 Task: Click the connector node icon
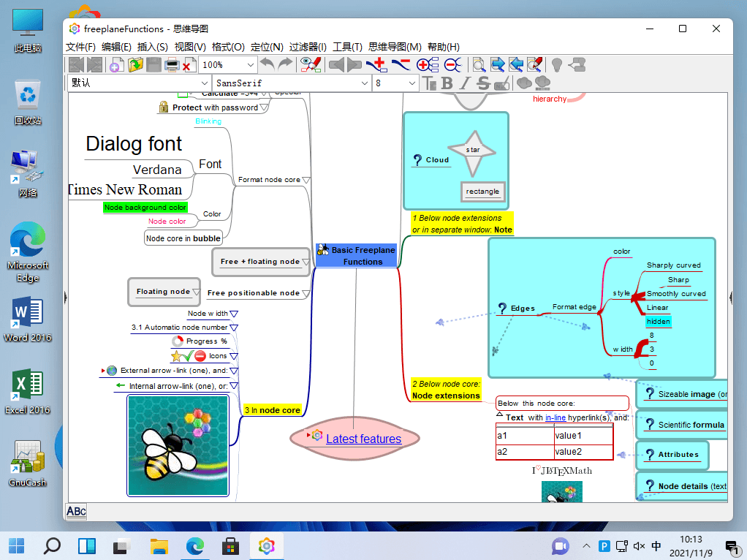(577, 65)
